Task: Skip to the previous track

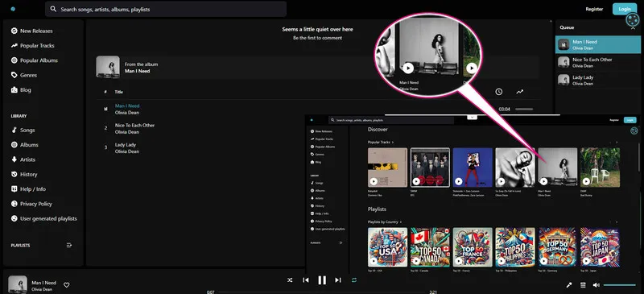Action: pyautogui.click(x=306, y=280)
